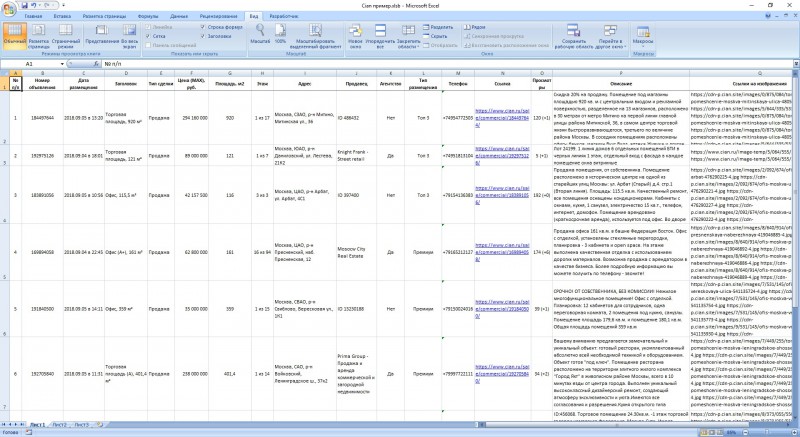Redo action in Quick Access toolbar
This screenshot has width=800, height=437.
click(x=46, y=5)
